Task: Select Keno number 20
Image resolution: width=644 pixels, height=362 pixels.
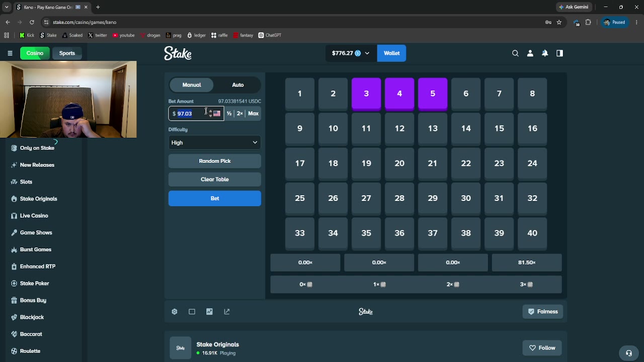Action: click(x=399, y=163)
